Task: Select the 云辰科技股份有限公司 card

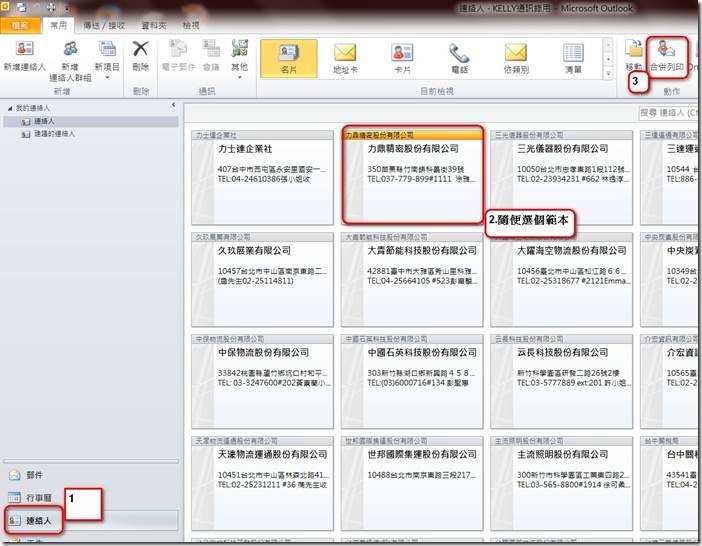Action: pyautogui.click(x=561, y=382)
